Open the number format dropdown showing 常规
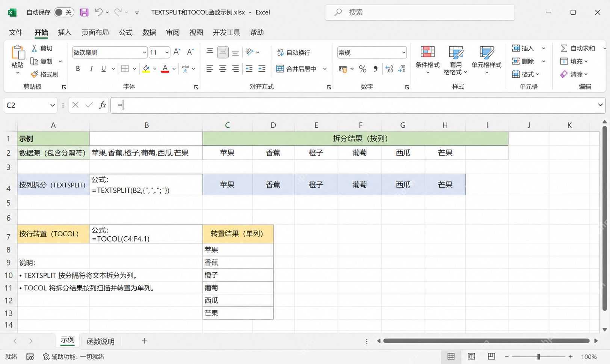 [x=404, y=53]
